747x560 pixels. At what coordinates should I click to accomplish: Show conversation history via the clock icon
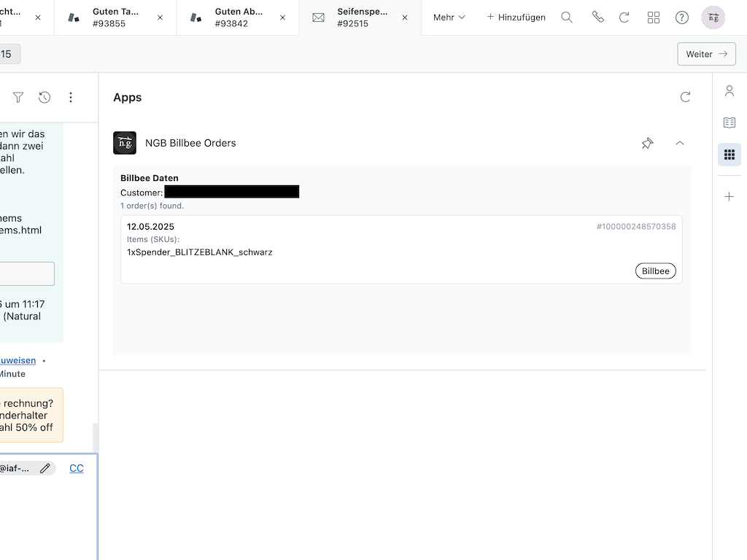(44, 97)
